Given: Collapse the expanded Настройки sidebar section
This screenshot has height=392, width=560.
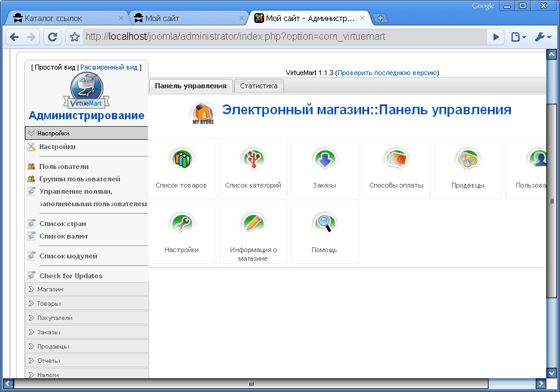Looking at the screenshot, I should point(86,133).
